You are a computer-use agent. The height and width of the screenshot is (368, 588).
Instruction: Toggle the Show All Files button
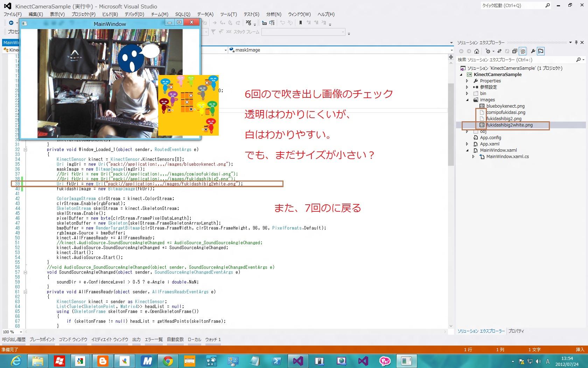tap(523, 51)
